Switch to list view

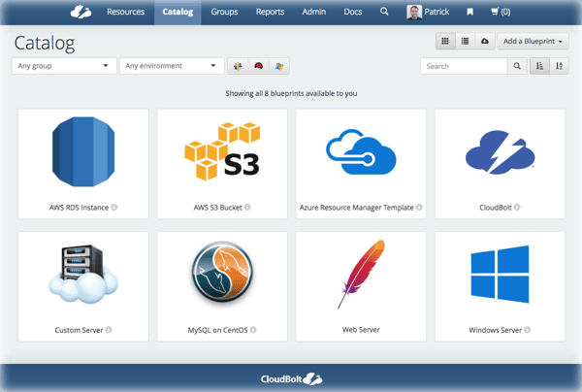click(465, 41)
